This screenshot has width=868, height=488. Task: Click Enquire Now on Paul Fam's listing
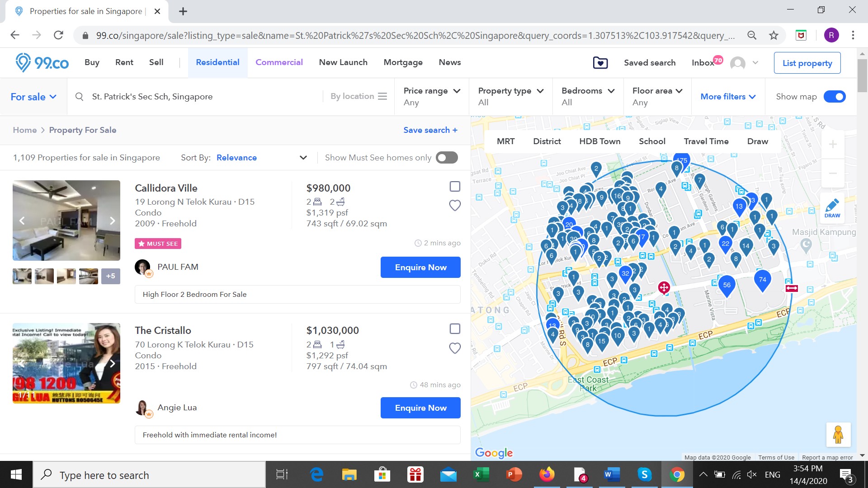point(420,267)
